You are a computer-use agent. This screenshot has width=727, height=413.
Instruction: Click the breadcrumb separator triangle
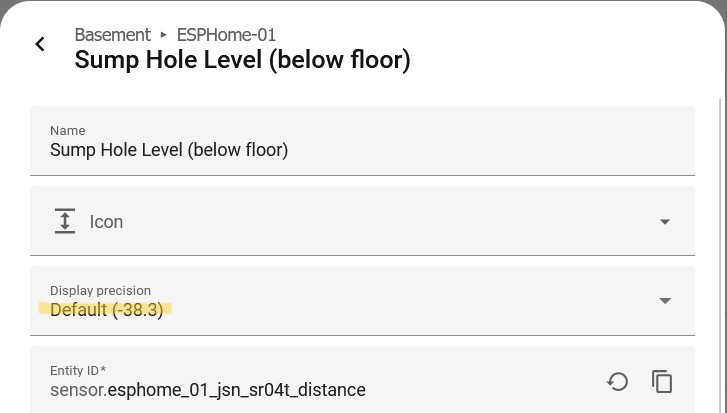pyautogui.click(x=164, y=35)
